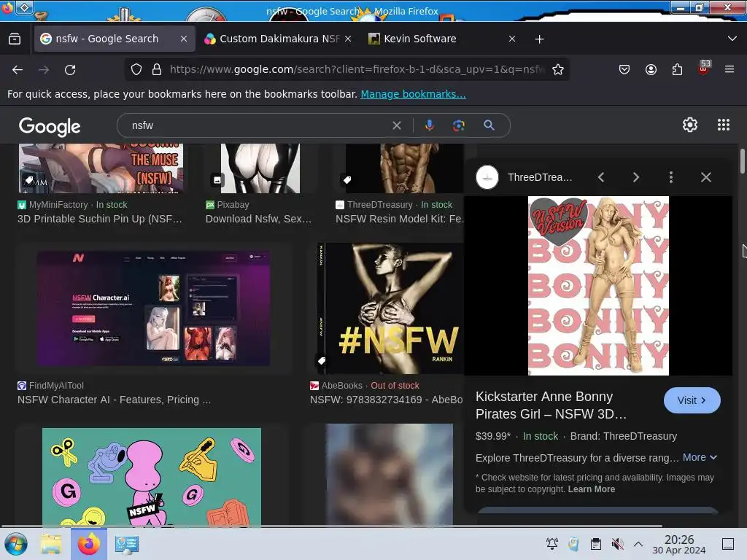Clear the Google search box text
This screenshot has width=747, height=560.
click(396, 125)
